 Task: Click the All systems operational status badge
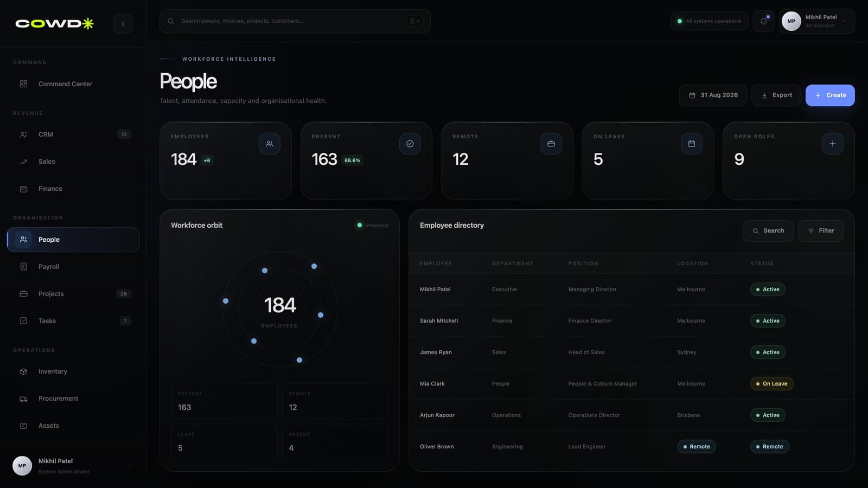710,21
